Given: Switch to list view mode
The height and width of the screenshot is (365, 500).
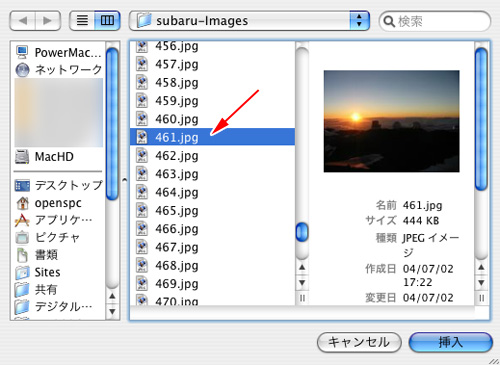Looking at the screenshot, I should click(x=82, y=21).
